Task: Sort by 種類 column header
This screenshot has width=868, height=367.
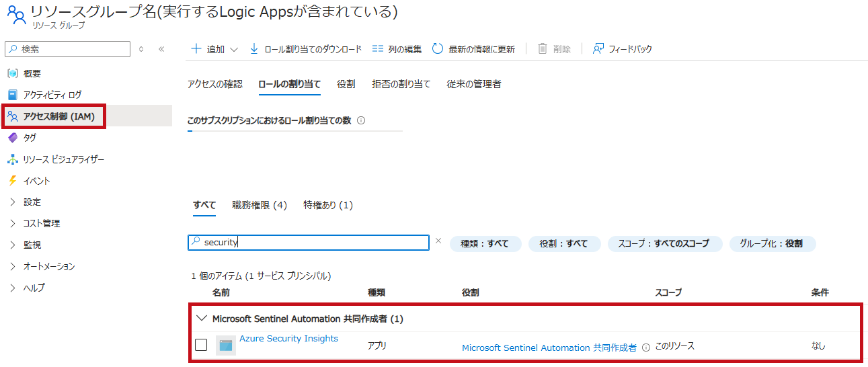Action: 377,292
